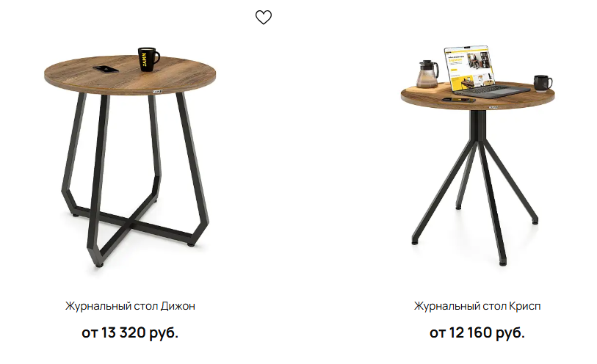The image size is (597, 364).
Task: Click the word Дижон in the title
Action: 178,306
